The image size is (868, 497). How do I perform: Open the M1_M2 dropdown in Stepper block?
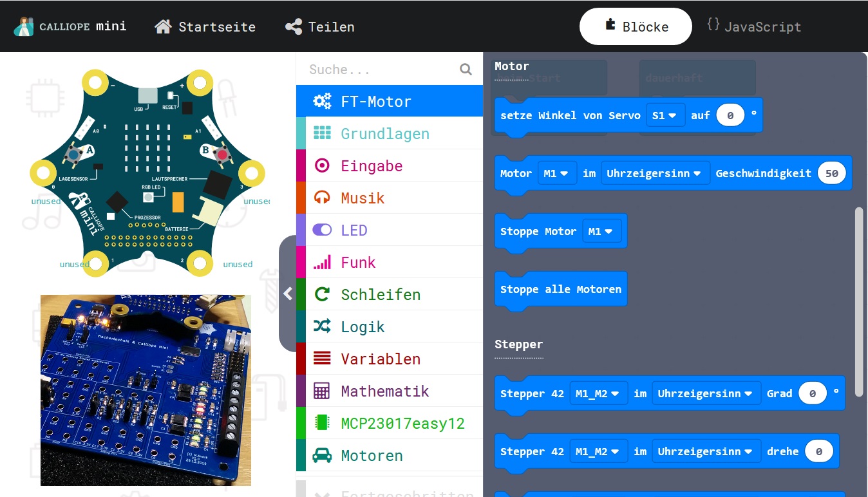pos(598,393)
